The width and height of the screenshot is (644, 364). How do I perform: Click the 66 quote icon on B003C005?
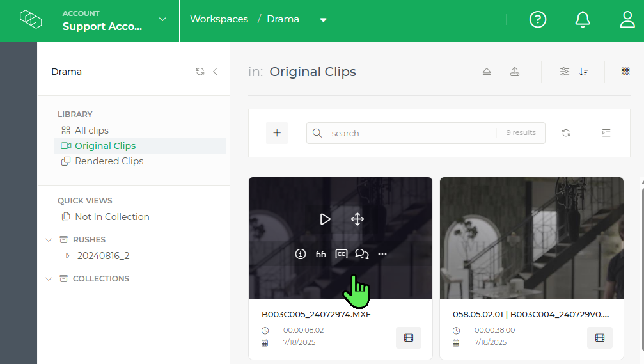coord(321,255)
